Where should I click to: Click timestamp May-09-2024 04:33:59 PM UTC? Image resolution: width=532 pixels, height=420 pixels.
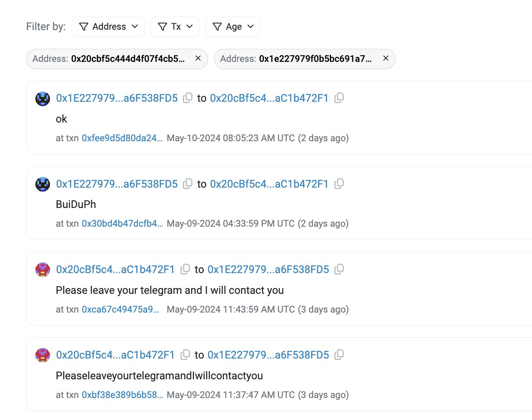[x=231, y=223]
